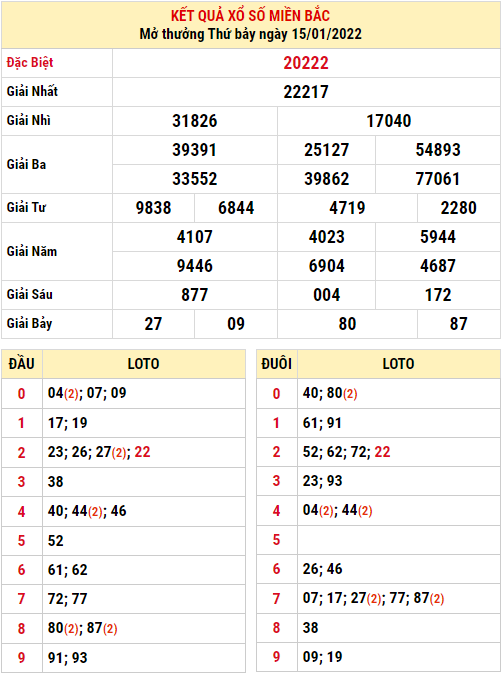Click the Giải Nhì number 17040
Image resolution: width=503 pixels, height=675 pixels.
(x=388, y=121)
